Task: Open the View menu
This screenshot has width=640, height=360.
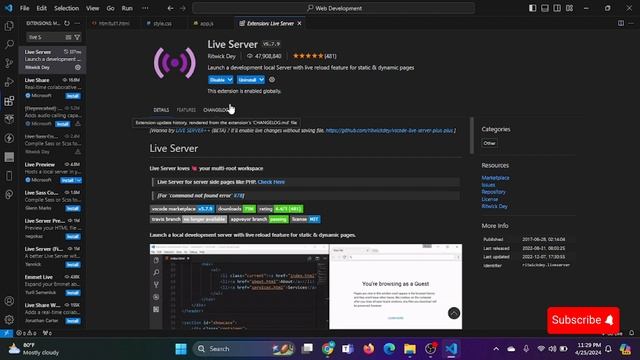Action: coord(93,8)
